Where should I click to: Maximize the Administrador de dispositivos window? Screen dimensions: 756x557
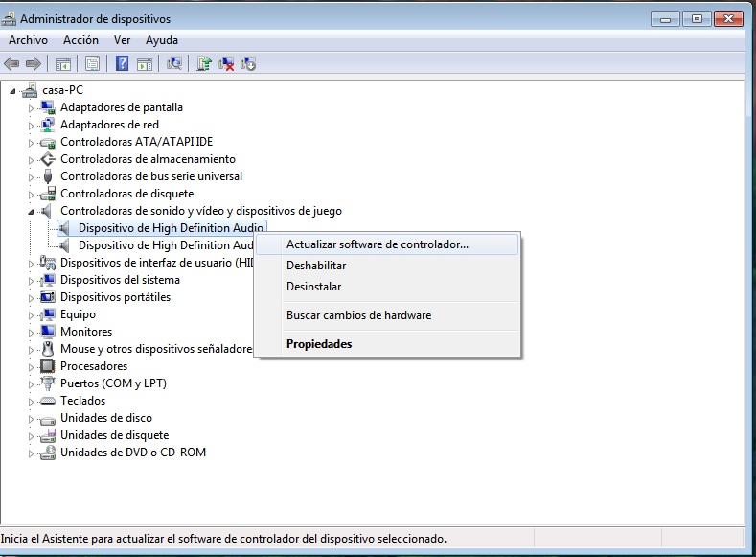(697, 19)
